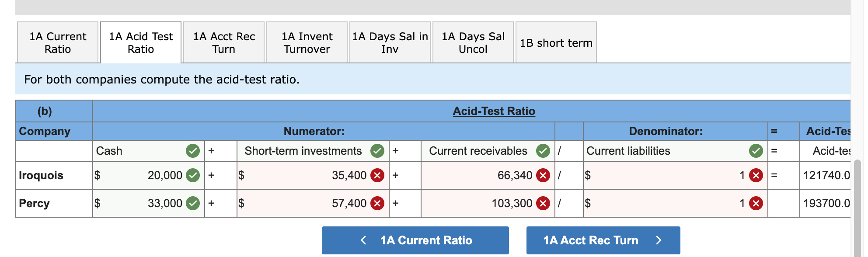Click the green check icon beside Cash label
The image size is (868, 257).
click(193, 151)
